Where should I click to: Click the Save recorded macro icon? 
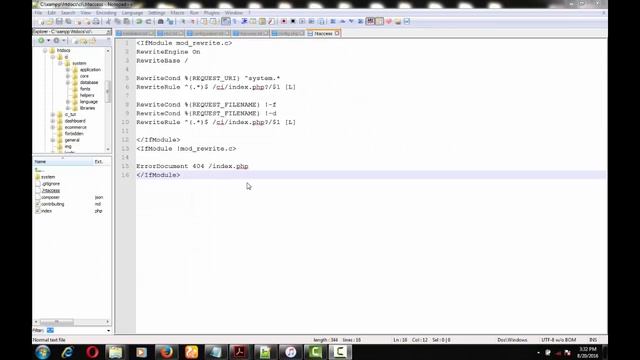[321, 21]
